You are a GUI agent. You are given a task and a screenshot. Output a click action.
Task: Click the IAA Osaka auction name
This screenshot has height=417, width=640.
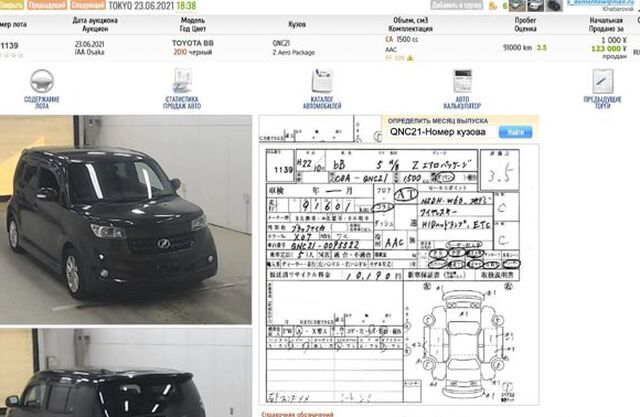coord(89,52)
